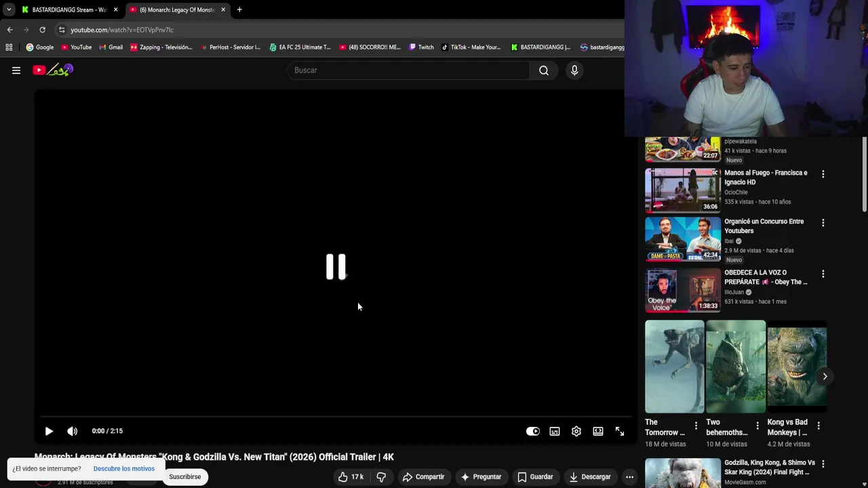Open OBEDECE A LA VOZ video thumbnail

(682, 290)
